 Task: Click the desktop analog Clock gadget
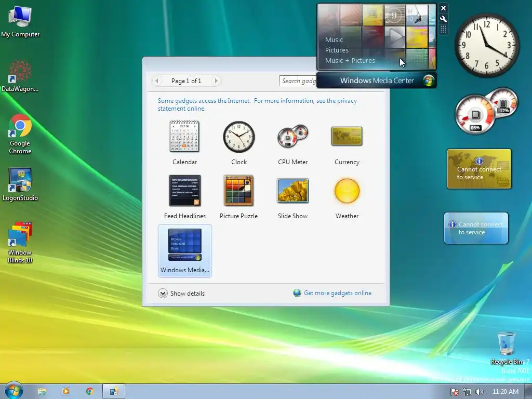(x=487, y=45)
